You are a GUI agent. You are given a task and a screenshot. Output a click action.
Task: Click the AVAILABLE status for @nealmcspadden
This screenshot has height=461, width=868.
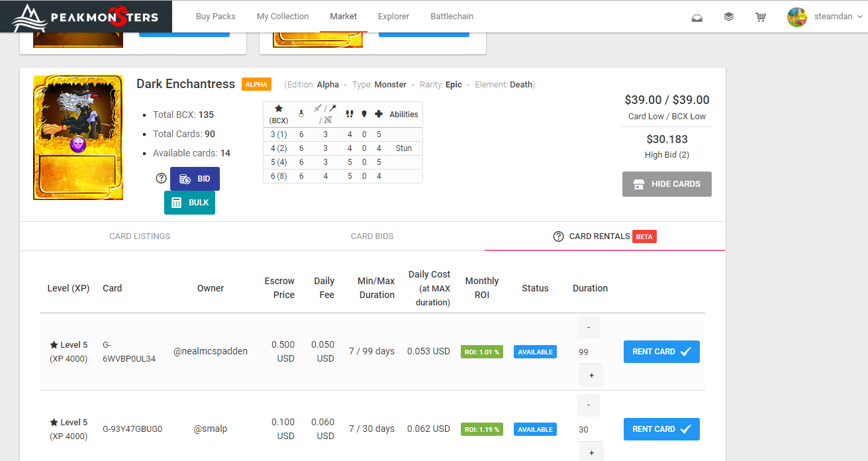pos(535,352)
